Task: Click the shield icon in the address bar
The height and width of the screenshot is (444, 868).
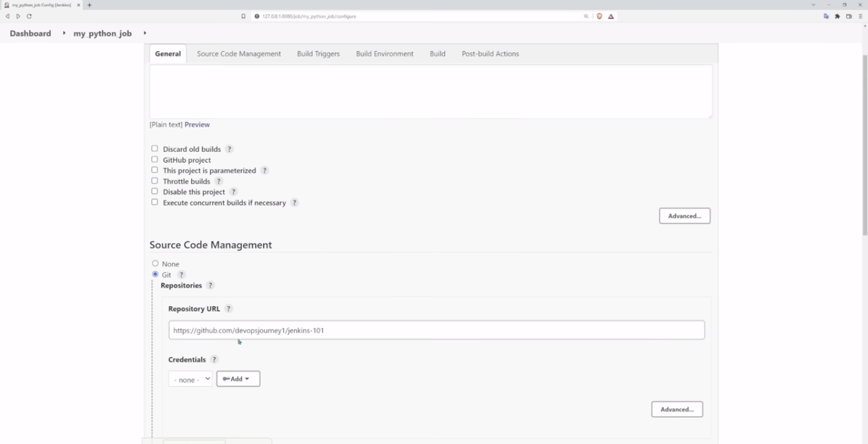Action: 599,16
